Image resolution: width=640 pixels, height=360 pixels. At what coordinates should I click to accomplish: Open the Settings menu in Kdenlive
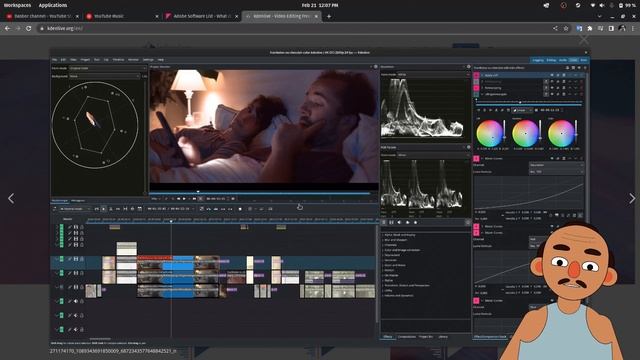[x=148, y=60]
